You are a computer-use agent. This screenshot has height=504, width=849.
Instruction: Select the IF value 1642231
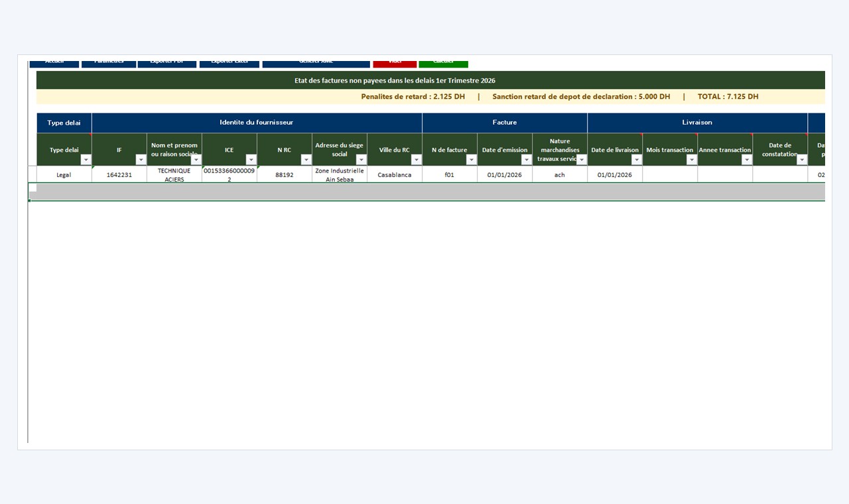coord(119,175)
